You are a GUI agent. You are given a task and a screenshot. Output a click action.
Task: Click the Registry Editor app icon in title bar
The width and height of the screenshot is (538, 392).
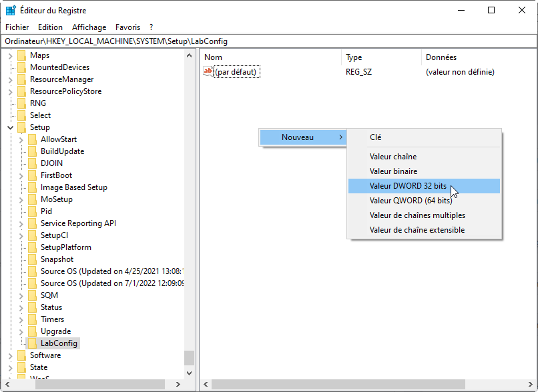[11, 11]
